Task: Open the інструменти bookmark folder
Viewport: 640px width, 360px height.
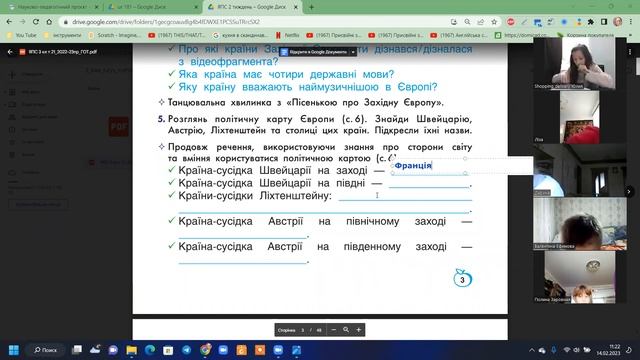Action: (x=63, y=35)
